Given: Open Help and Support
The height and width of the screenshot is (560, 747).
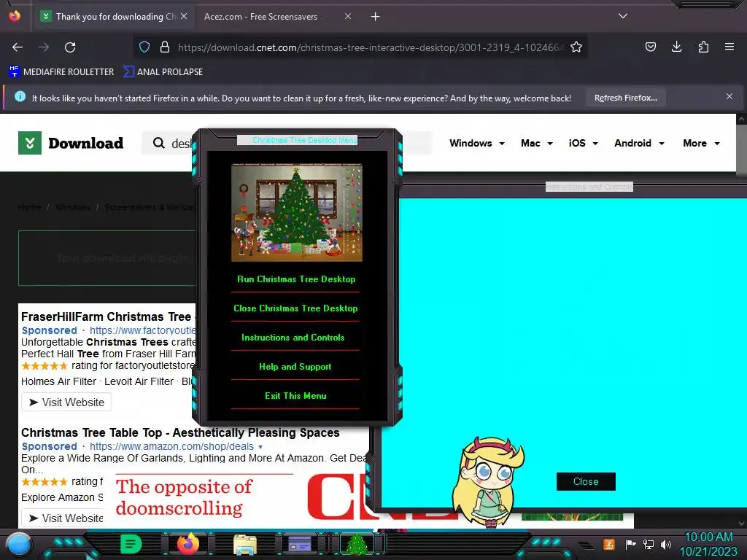Looking at the screenshot, I should click(x=295, y=367).
